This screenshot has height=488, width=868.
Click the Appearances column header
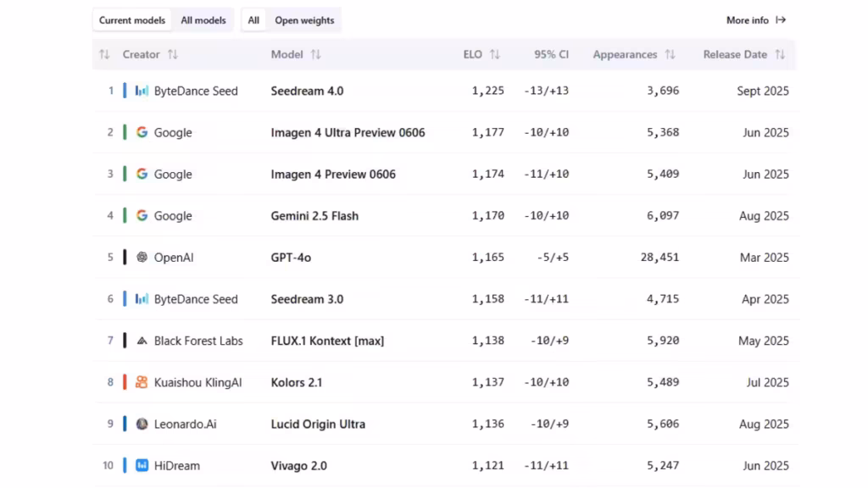coord(625,54)
